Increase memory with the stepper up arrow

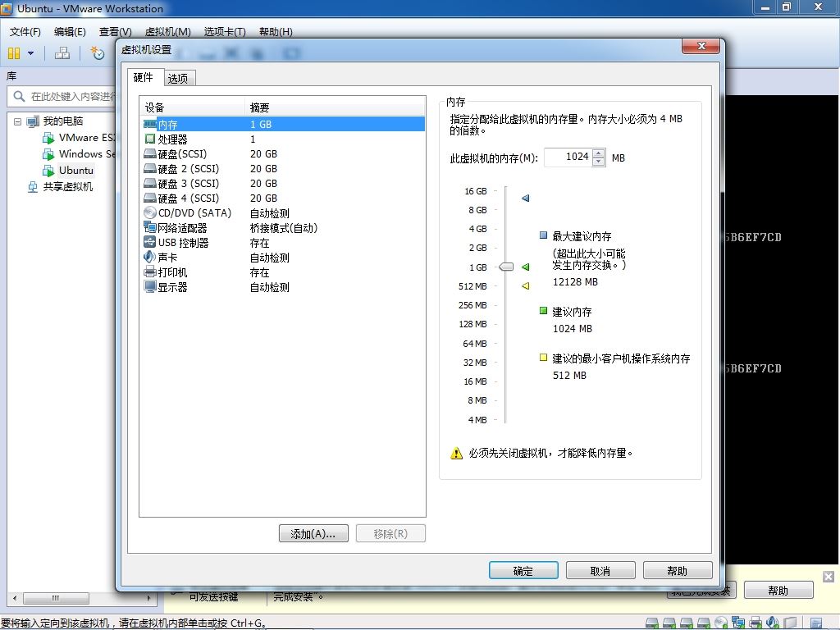point(599,153)
